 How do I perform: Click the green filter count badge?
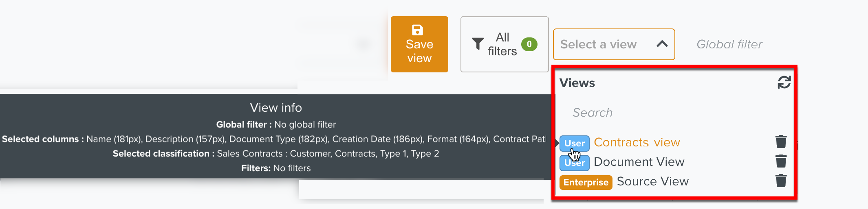[x=529, y=44]
